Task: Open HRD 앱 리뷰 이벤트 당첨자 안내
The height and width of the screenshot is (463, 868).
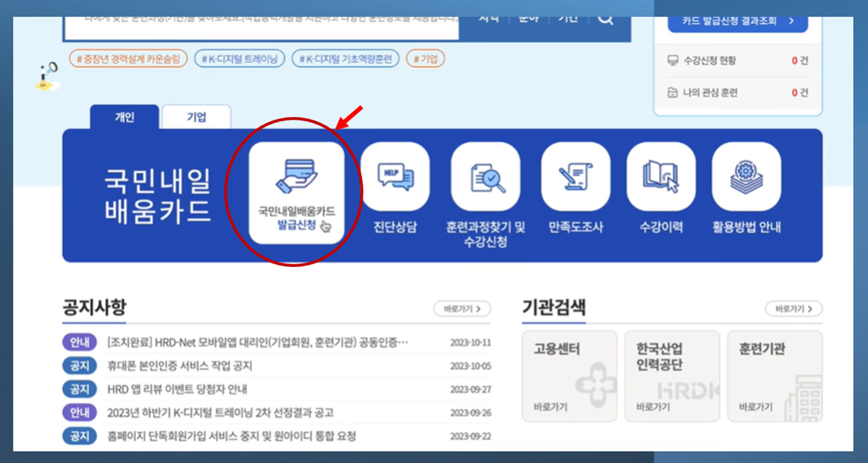Action: point(177,389)
